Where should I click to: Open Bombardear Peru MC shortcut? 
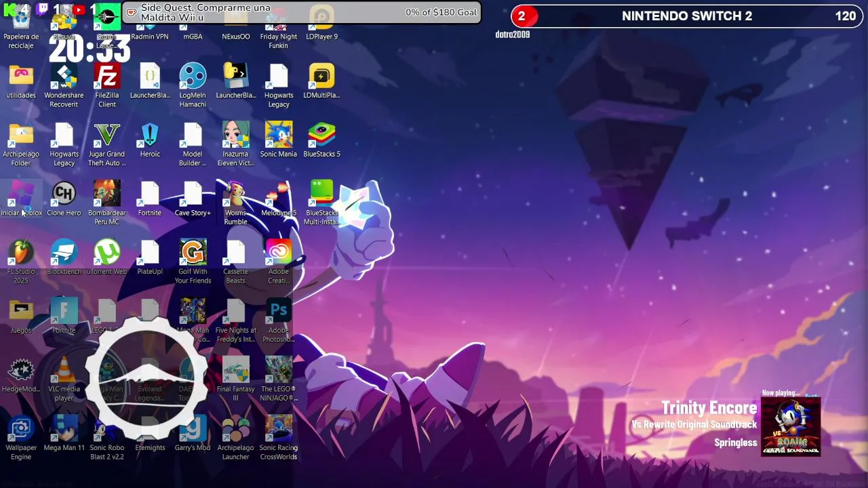coord(107,203)
